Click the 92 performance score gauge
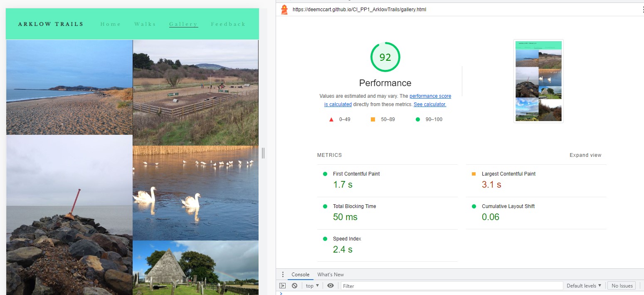 pyautogui.click(x=385, y=57)
